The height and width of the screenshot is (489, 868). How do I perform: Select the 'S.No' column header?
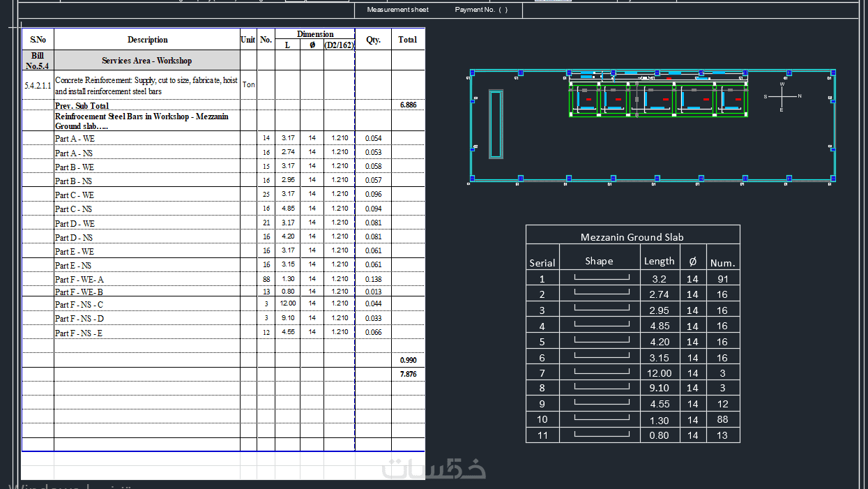tap(38, 40)
